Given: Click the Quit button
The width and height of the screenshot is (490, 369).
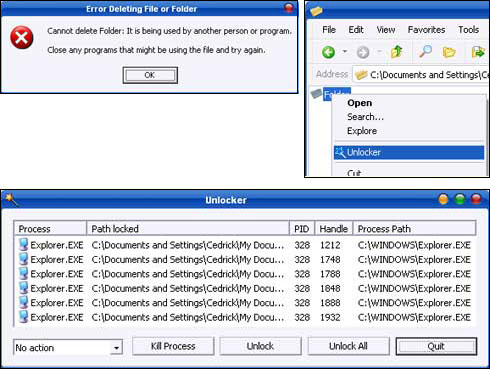Looking at the screenshot, I should click(436, 346).
